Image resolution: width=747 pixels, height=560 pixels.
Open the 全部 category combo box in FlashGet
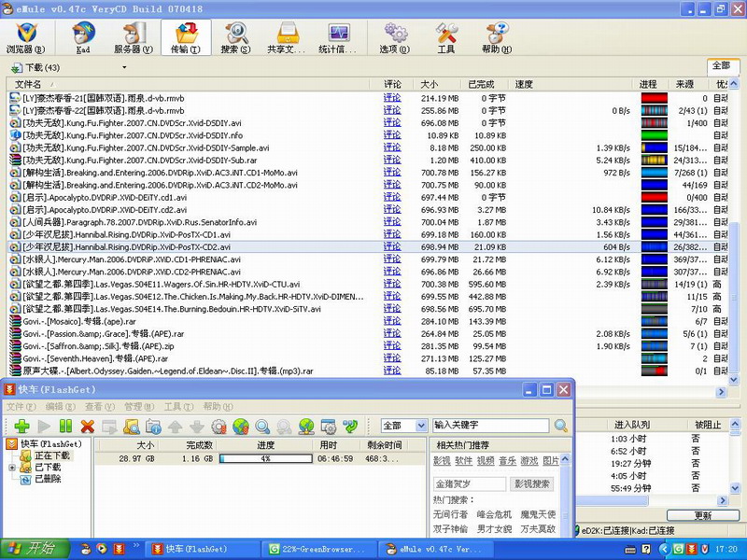[x=403, y=426]
